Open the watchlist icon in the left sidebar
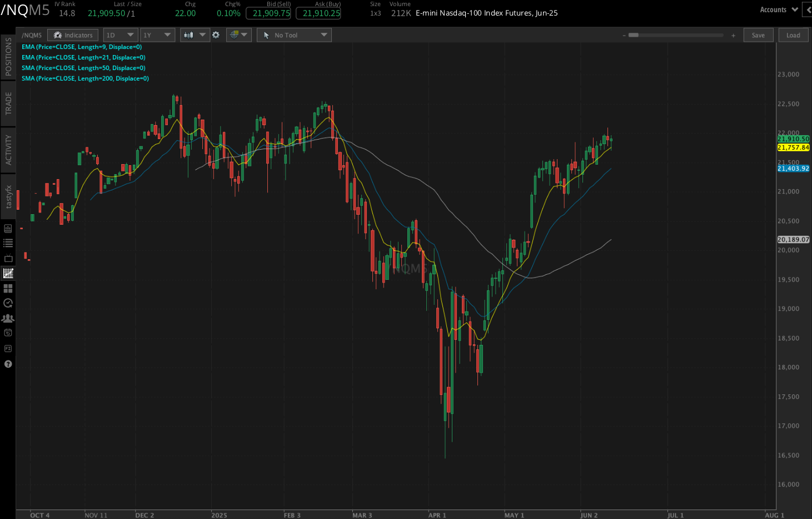Screen dimensions: 812x519 (8, 243)
